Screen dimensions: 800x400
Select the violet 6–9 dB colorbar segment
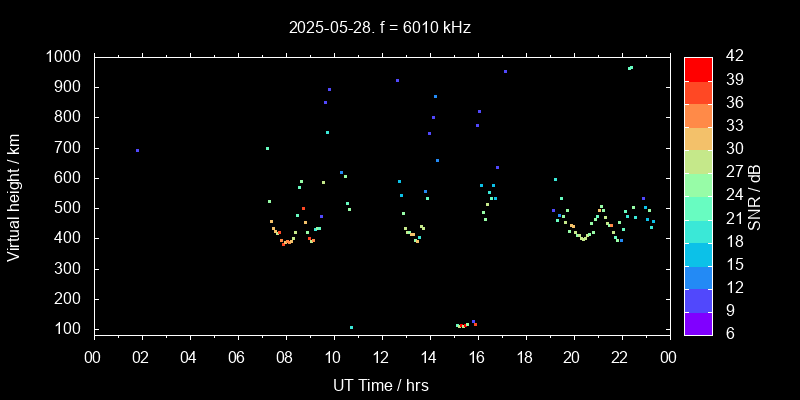pyautogui.click(x=698, y=322)
